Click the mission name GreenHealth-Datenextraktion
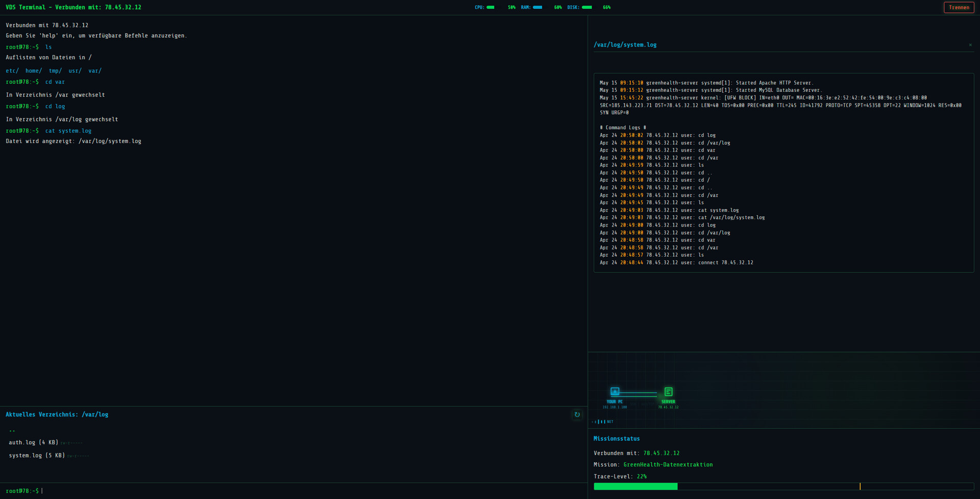980x499 pixels. [x=668, y=465]
